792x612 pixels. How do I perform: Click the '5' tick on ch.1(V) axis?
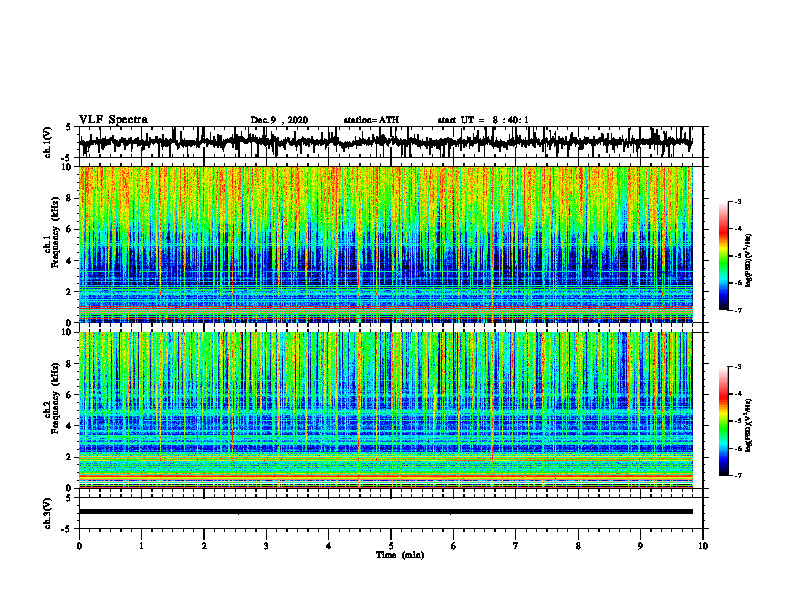(68, 128)
